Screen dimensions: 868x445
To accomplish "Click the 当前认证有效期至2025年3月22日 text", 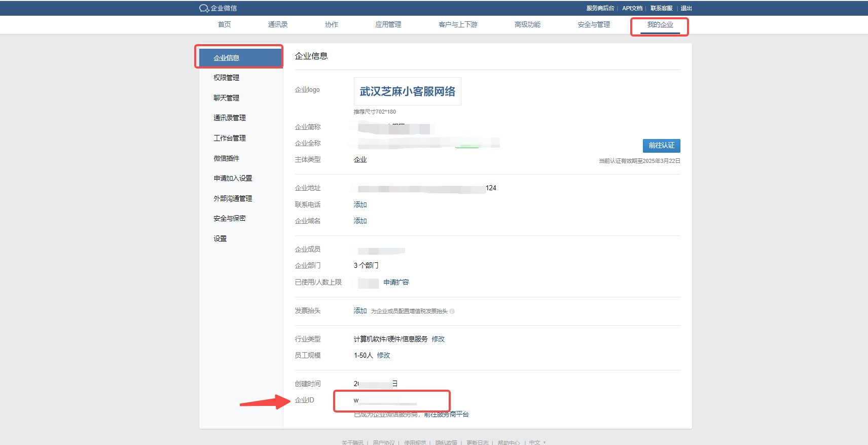I will pos(639,161).
